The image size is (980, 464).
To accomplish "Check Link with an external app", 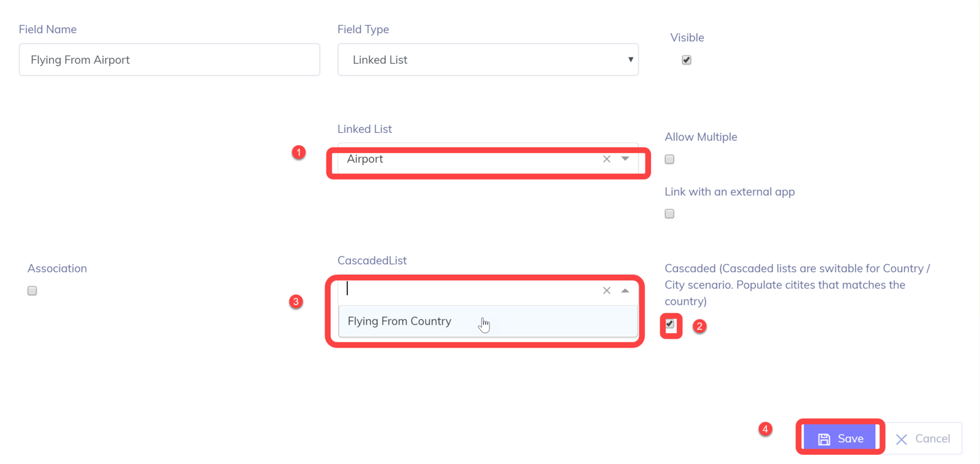I will (x=669, y=214).
